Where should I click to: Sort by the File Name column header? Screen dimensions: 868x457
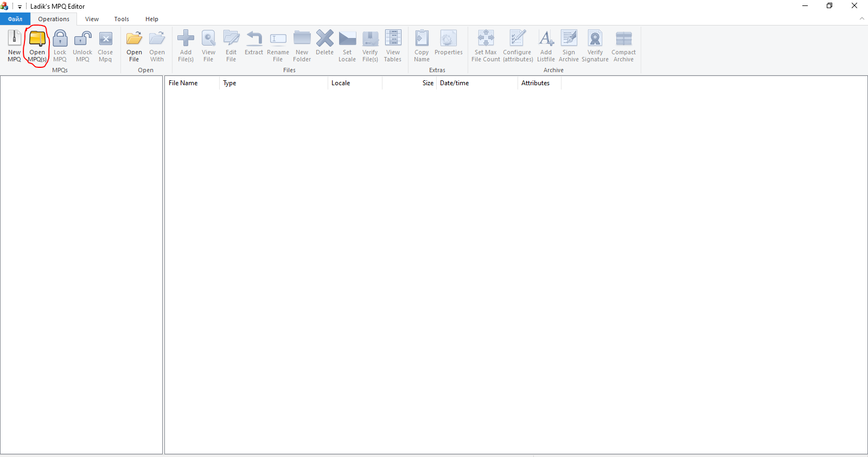coord(192,83)
